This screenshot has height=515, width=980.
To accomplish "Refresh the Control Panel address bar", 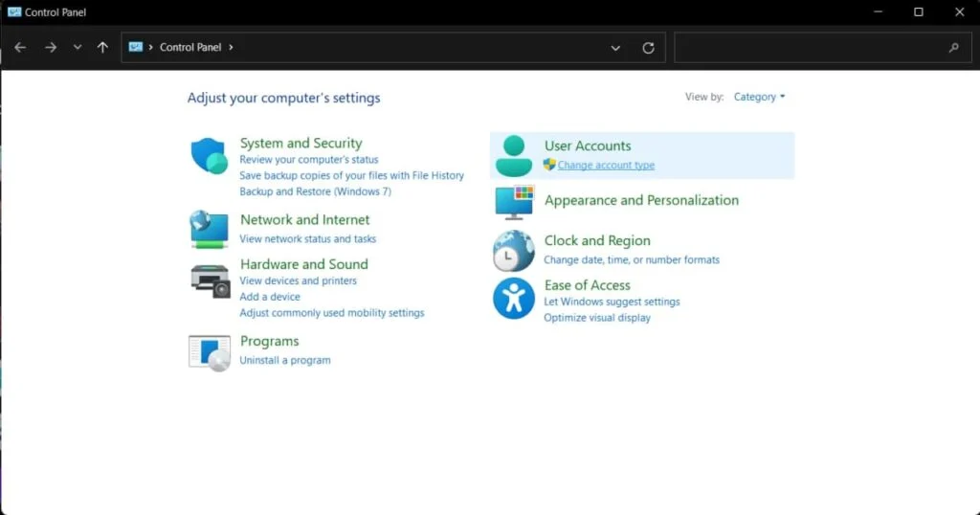I will [648, 47].
